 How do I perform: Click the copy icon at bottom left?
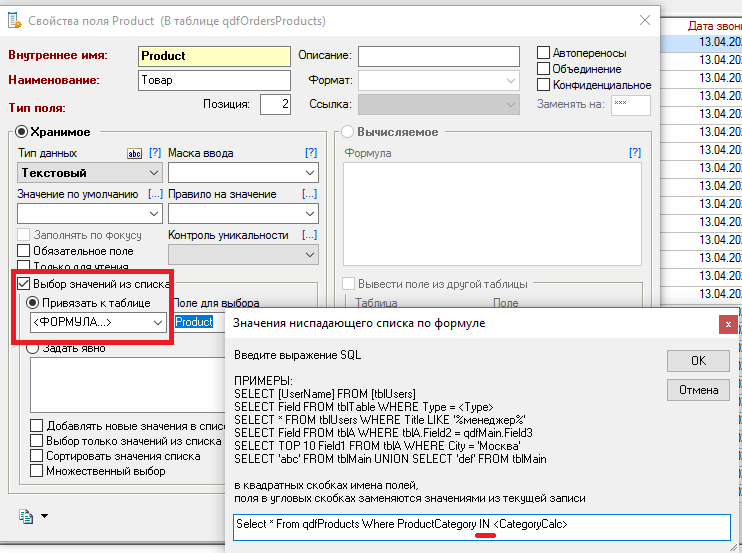pyautogui.click(x=25, y=515)
